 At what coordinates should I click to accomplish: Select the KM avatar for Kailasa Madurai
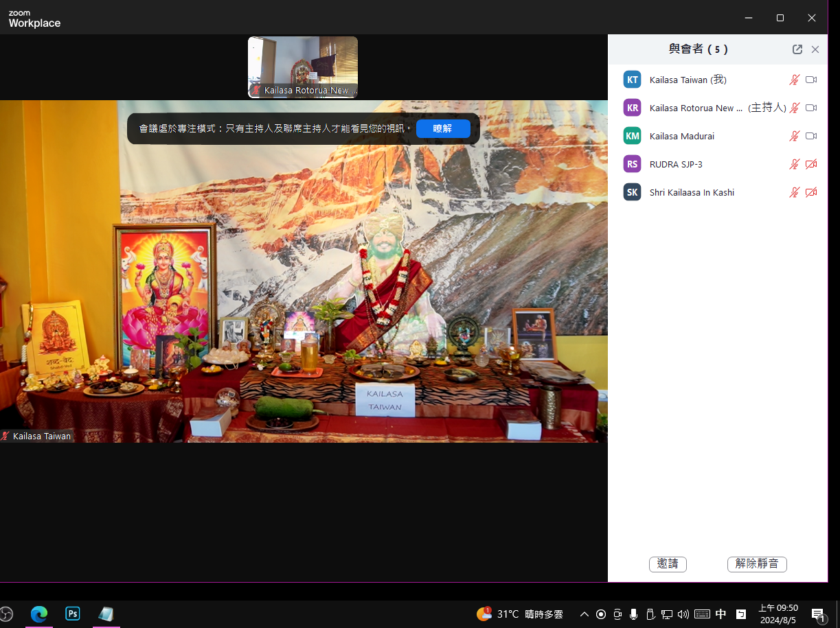[632, 136]
